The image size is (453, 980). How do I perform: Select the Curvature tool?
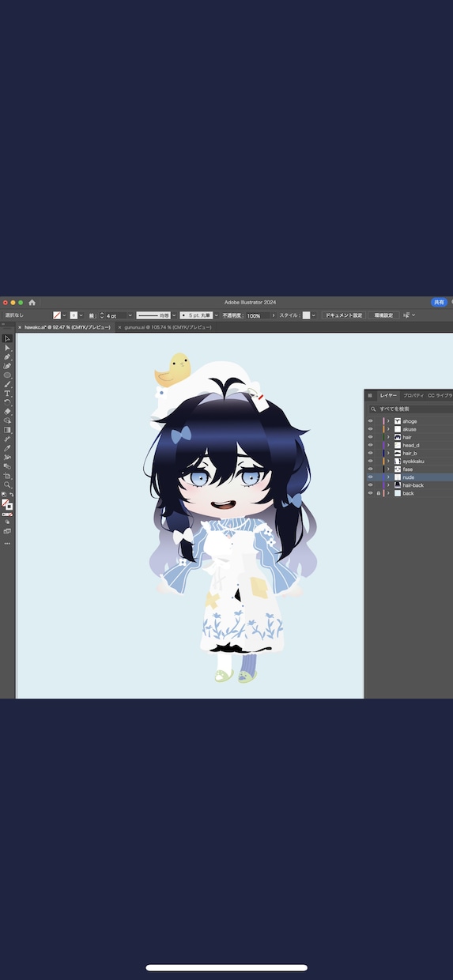[x=7, y=366]
